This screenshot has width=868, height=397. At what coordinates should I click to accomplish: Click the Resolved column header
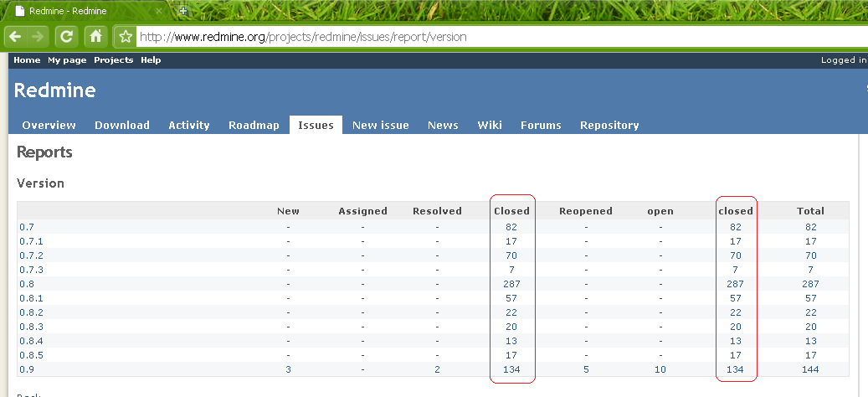pos(437,211)
